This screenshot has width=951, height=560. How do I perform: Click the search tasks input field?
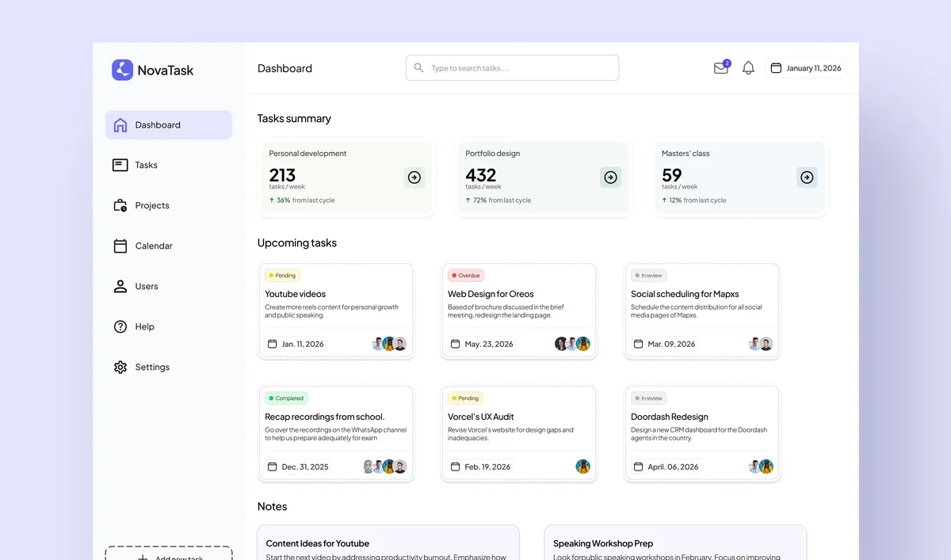point(513,68)
